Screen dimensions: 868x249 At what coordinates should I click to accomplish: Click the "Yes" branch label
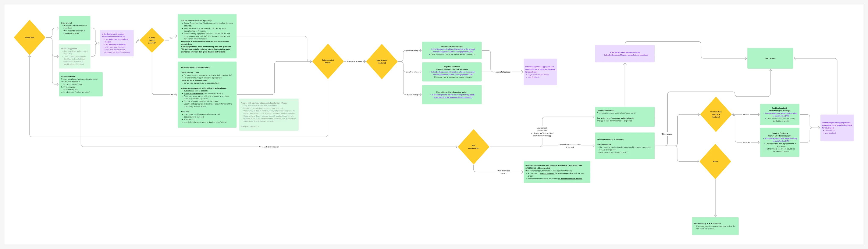(171, 38)
